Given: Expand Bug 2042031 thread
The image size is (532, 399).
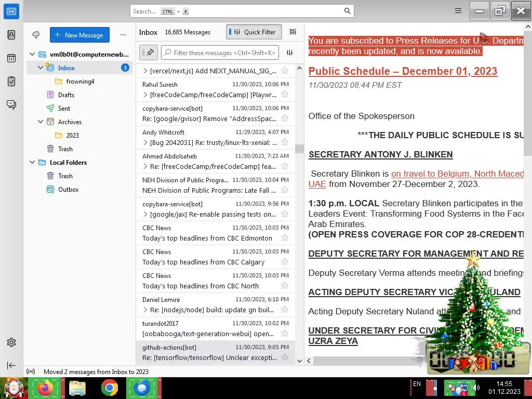Looking at the screenshot, I should [145, 142].
